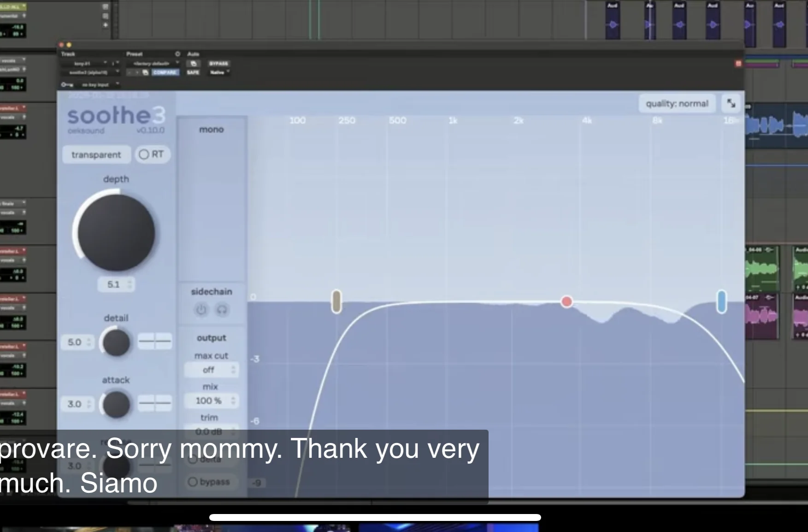Click the attack band balance control
Image resolution: width=808 pixels, height=532 pixels.
[x=155, y=403]
